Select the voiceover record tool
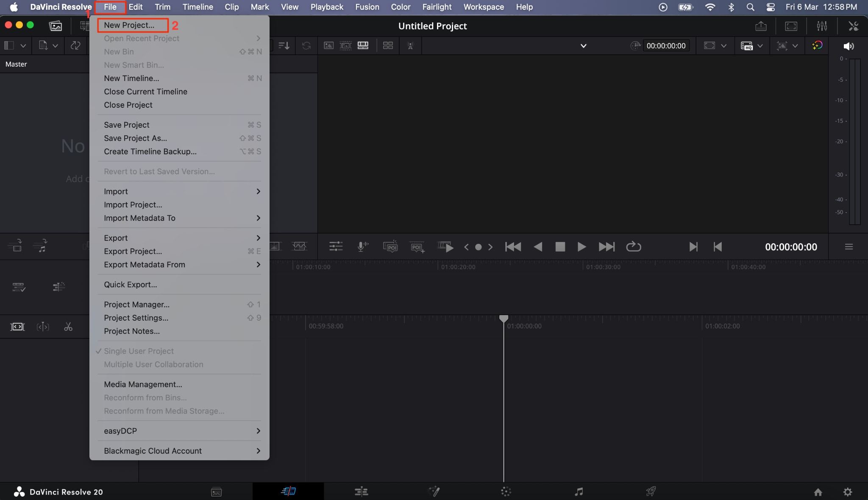The height and width of the screenshot is (500, 868). [x=362, y=246]
